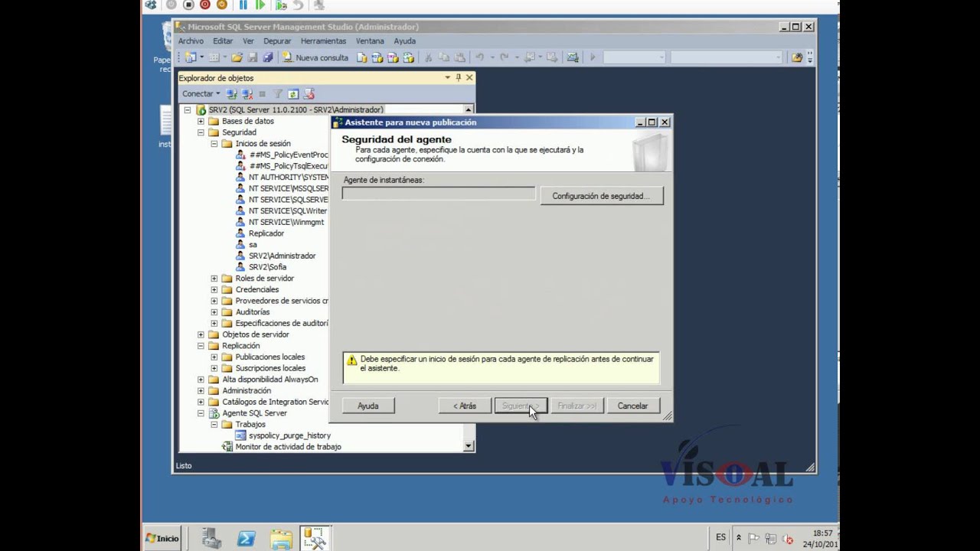This screenshot has height=551, width=980.
Task: Click the Agente de instantáneas text field
Action: [439, 194]
